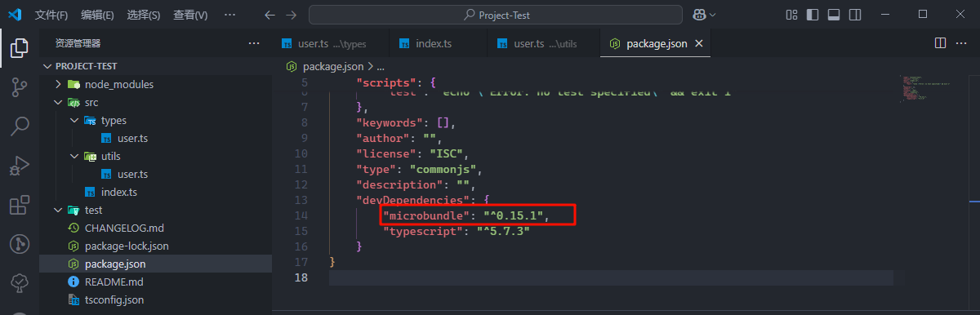Click line number 18 in the gutter
The width and height of the screenshot is (980, 315).
pyautogui.click(x=302, y=277)
